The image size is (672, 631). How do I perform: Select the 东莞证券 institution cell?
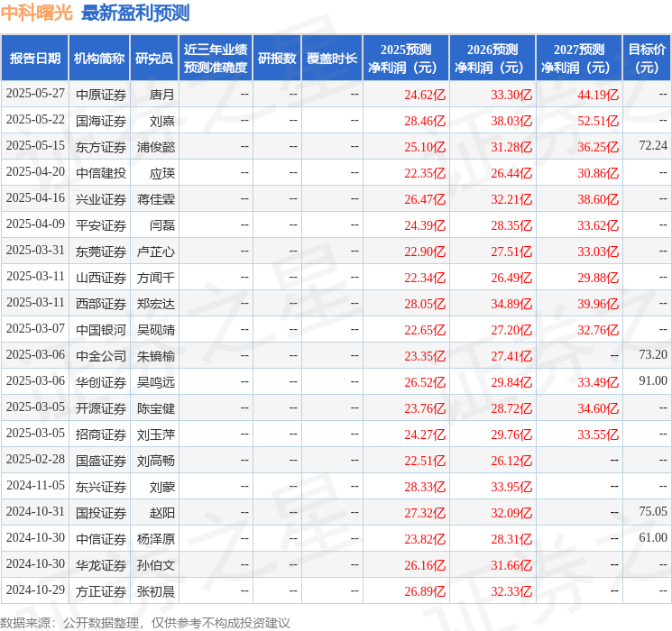(101, 251)
